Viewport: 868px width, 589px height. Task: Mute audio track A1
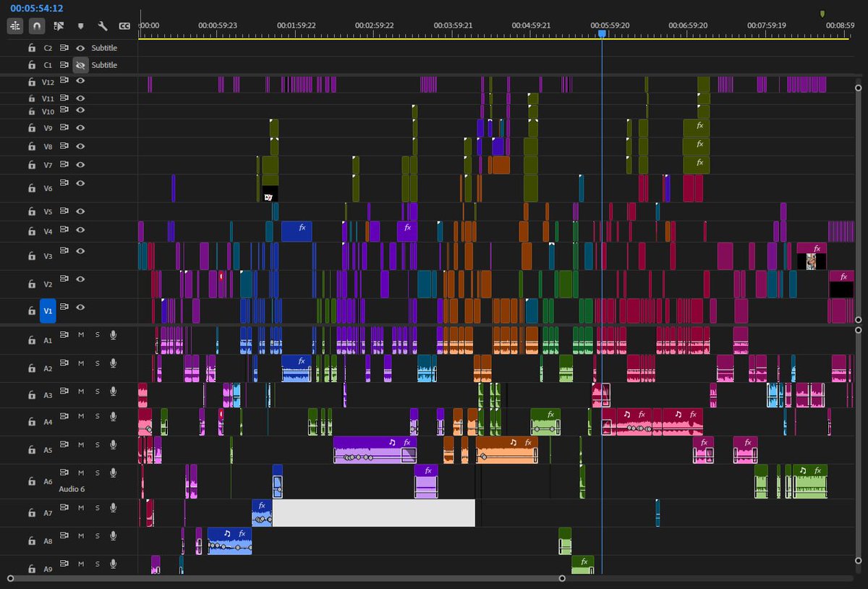pos(81,334)
